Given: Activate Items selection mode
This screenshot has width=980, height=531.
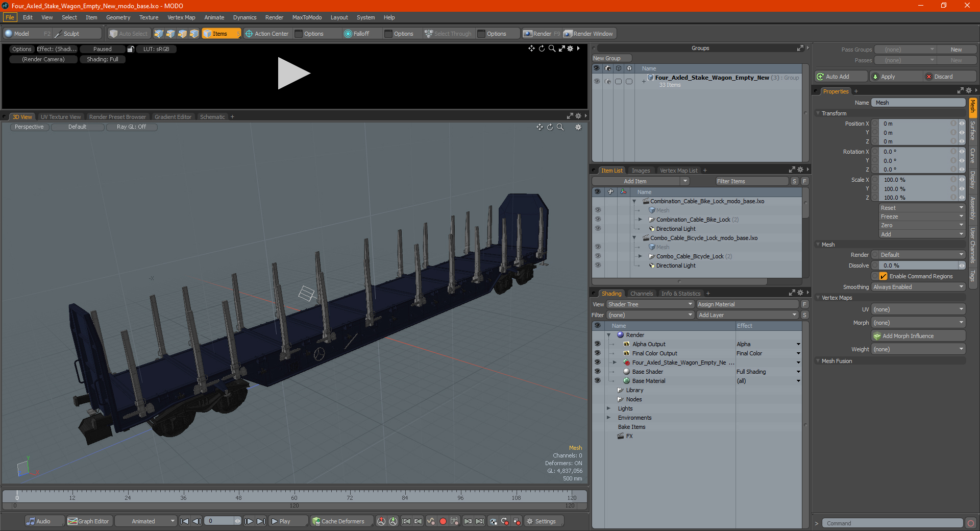Looking at the screenshot, I should pos(221,34).
